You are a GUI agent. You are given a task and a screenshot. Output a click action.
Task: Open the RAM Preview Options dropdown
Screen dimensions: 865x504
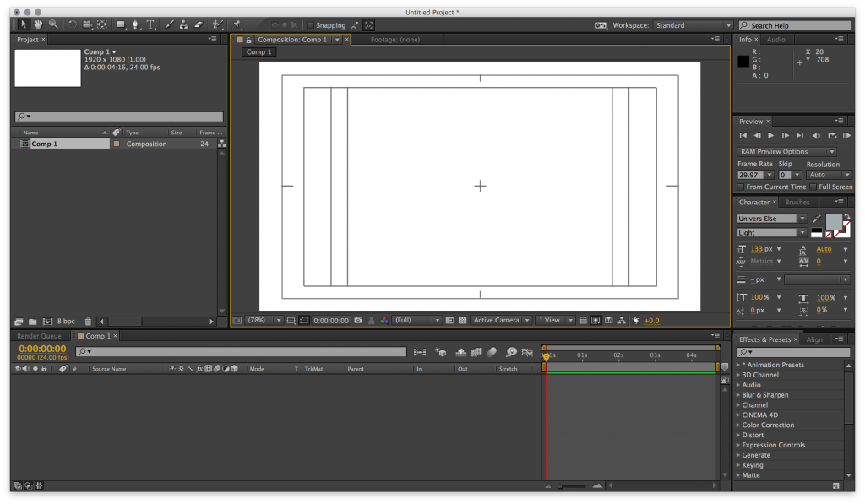click(x=786, y=152)
